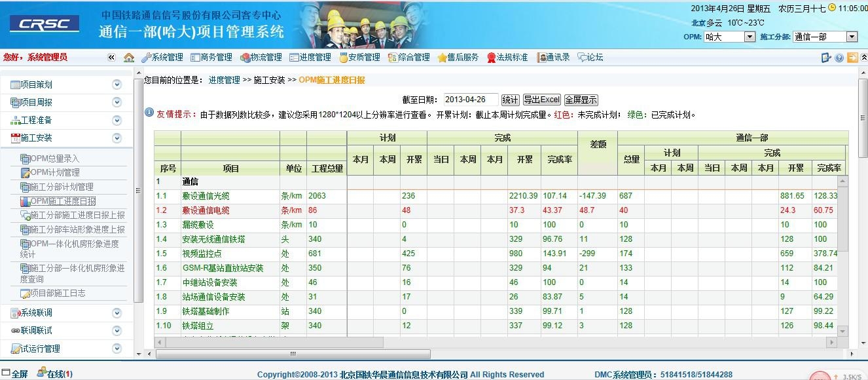Click the home icon in the menu bar
The image size is (868, 380).
(129, 58)
